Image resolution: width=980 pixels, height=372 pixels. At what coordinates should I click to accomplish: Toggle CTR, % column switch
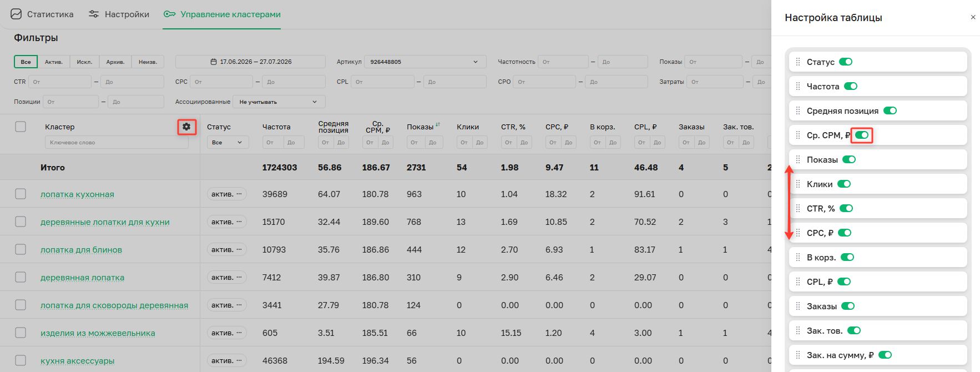tap(846, 208)
